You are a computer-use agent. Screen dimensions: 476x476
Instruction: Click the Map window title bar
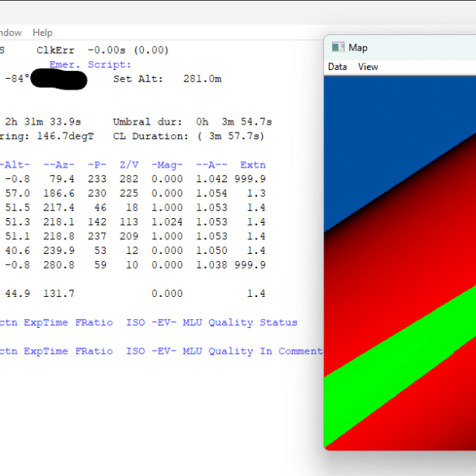(400, 47)
